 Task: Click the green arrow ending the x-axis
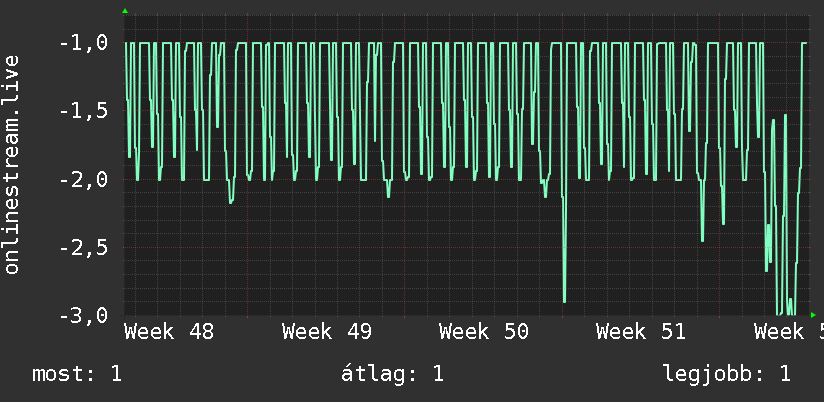coord(813,315)
